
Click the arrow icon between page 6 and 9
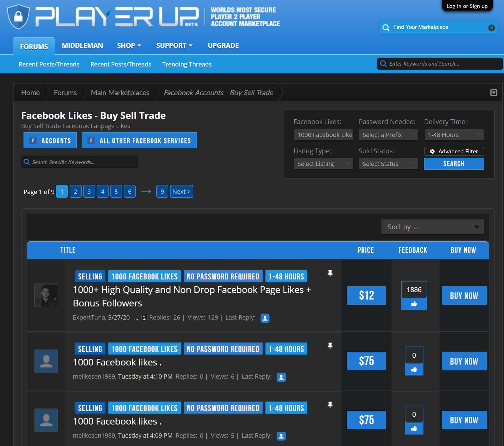(146, 191)
